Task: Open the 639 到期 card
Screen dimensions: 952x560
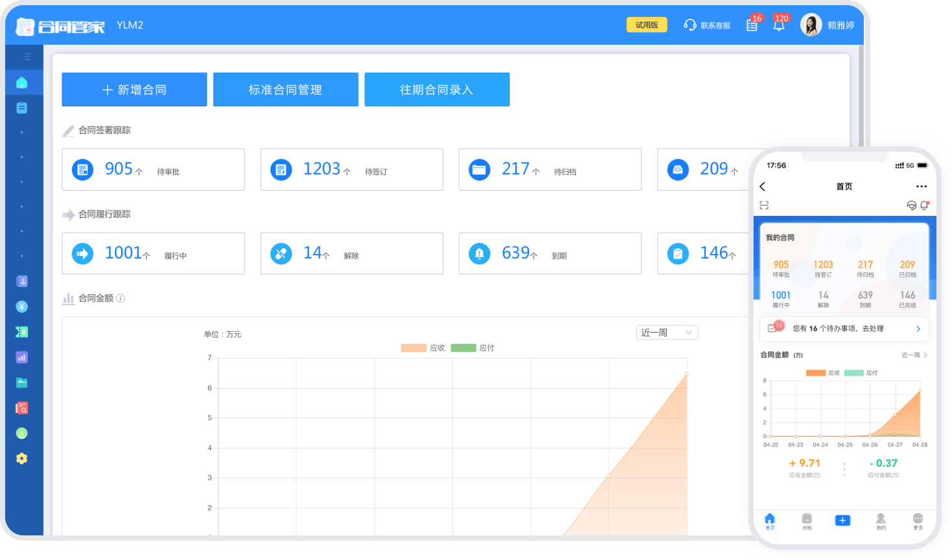Action: [x=550, y=253]
